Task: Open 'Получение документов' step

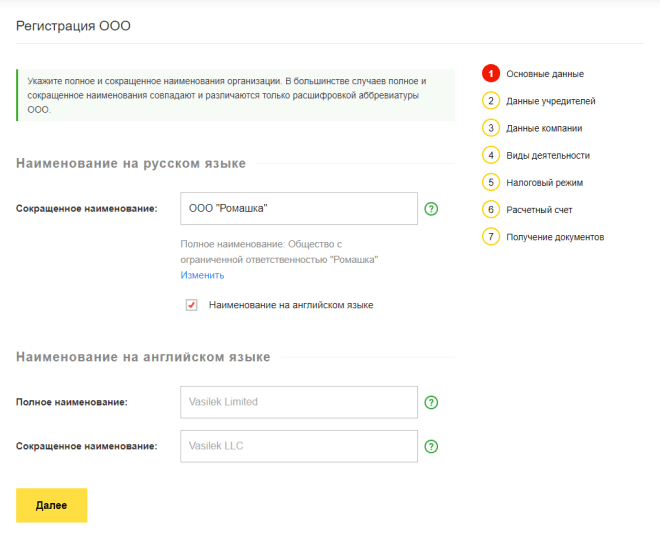Action: [555, 237]
